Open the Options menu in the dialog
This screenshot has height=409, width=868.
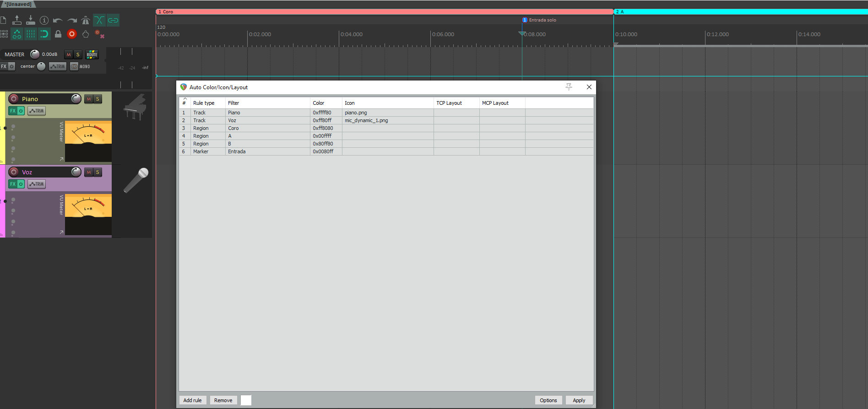(x=548, y=400)
